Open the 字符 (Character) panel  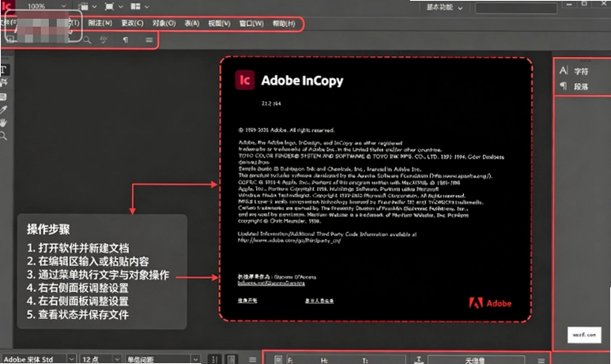[575, 71]
